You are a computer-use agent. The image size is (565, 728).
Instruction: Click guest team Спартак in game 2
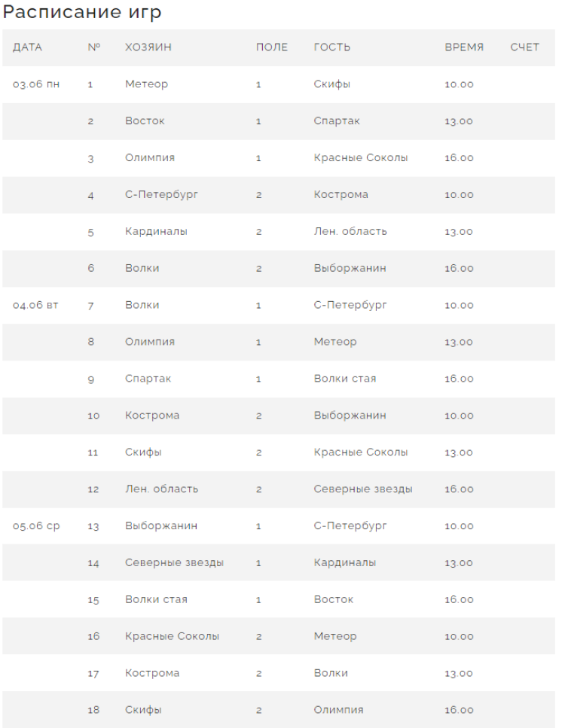(x=337, y=121)
